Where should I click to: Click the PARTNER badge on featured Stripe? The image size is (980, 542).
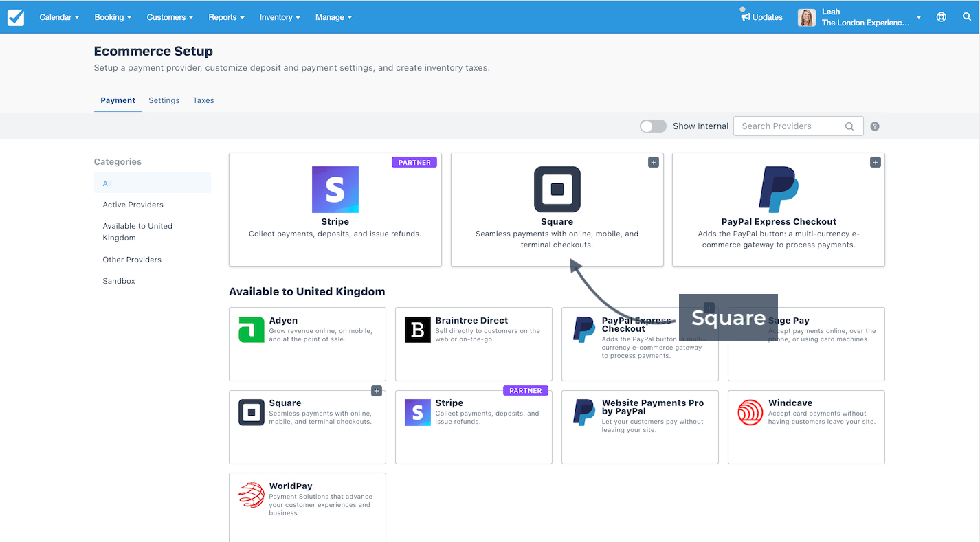(414, 163)
